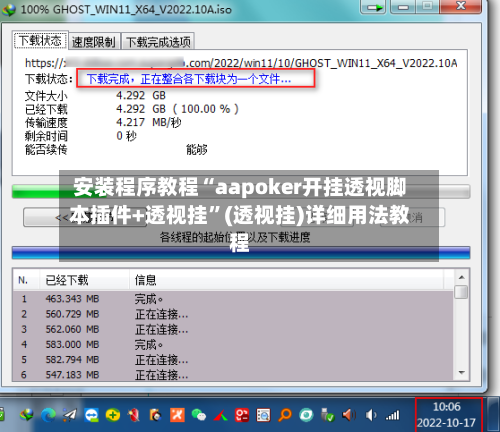Click the 已经下载 column header
The image size is (500, 432).
(85, 280)
